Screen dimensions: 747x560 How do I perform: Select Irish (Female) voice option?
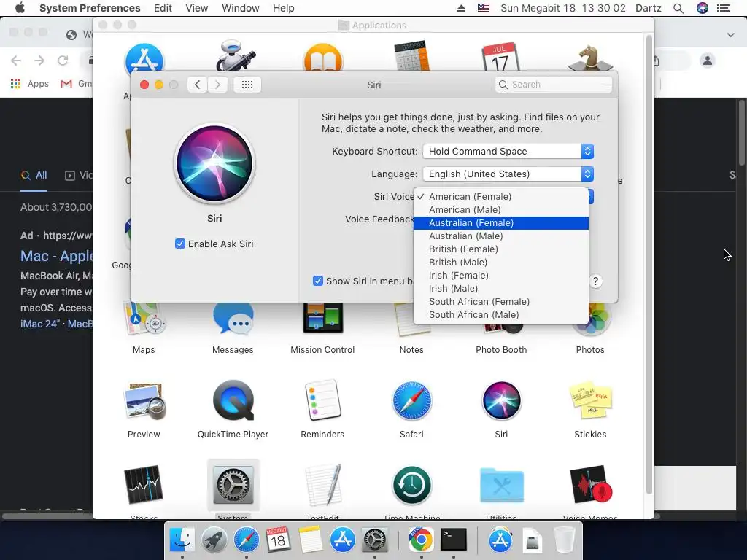point(500,275)
